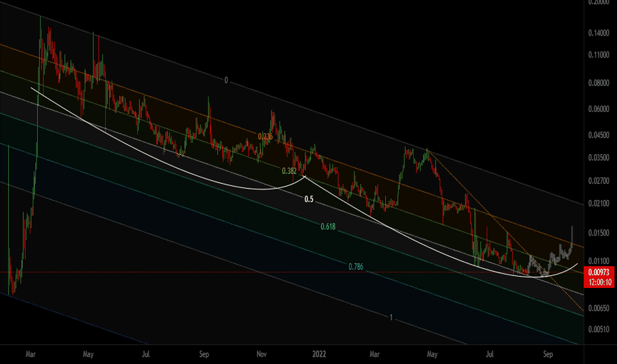Click the 0.00973 current price label
617x364 pixels.
pyautogui.click(x=599, y=272)
